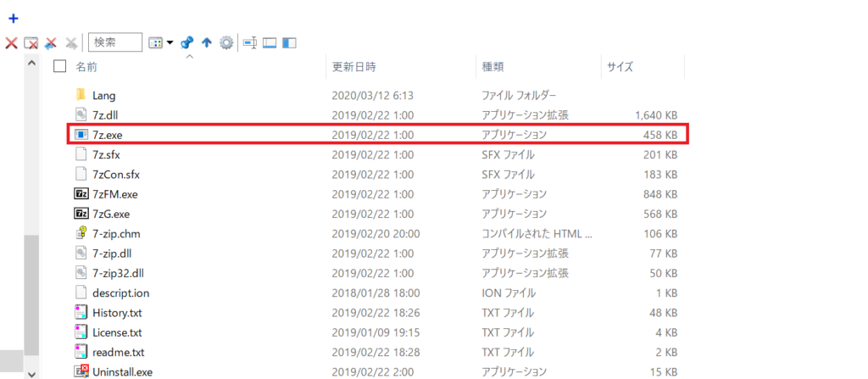Click the 7-zip.dll file icon
868x379 pixels.
[x=81, y=254]
